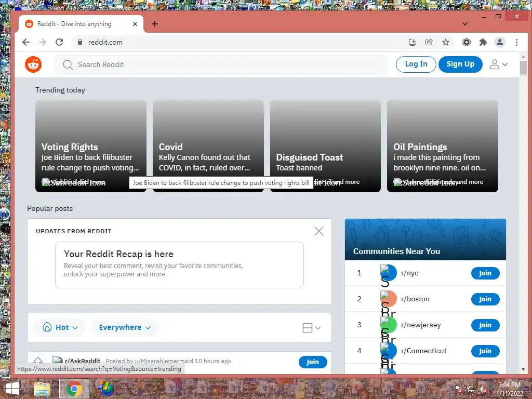The width and height of the screenshot is (532, 399).
Task: Join the r/Connecticut community
Action: click(x=485, y=351)
